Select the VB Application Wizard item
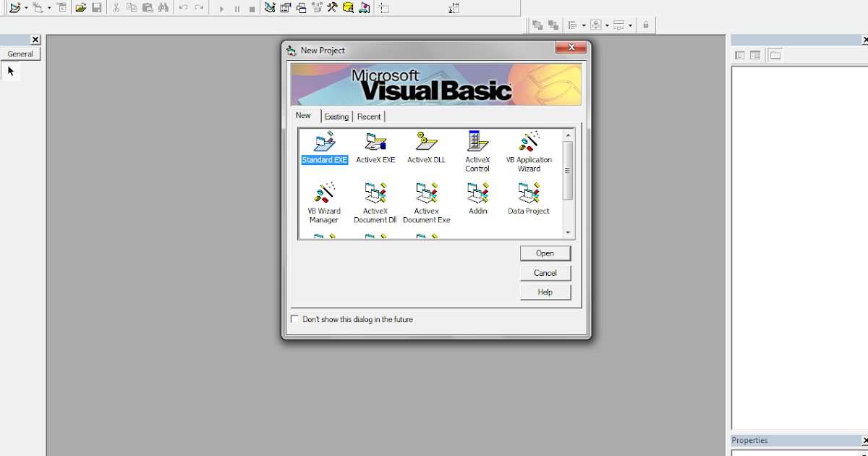This screenshot has height=456, width=868. coord(529,152)
